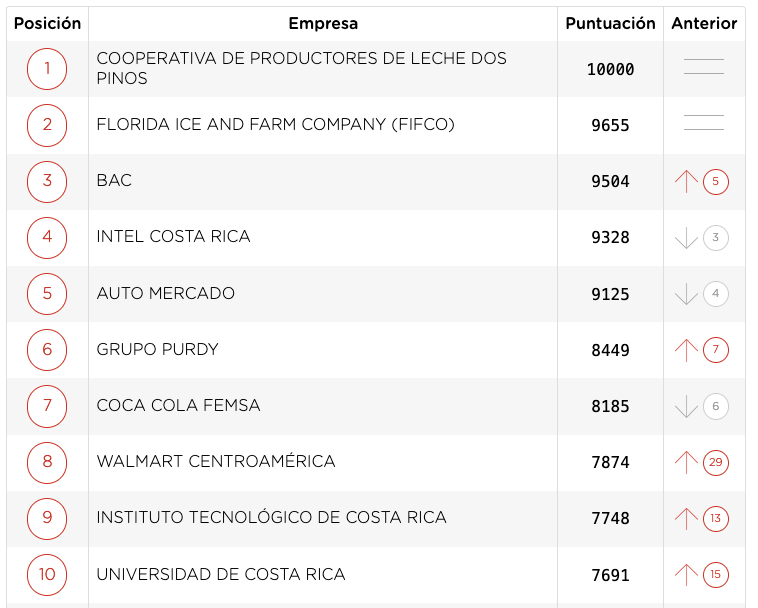Screen dimensions: 758x608
Task: Click the previous rank 13 red circle
Action: pyautogui.click(x=715, y=519)
